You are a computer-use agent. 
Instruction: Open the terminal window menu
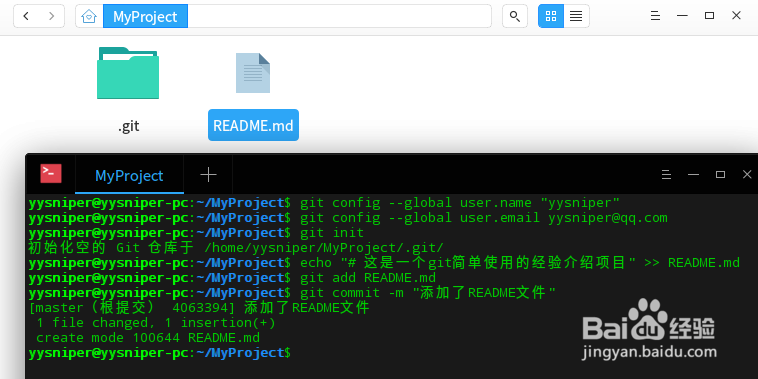666,175
